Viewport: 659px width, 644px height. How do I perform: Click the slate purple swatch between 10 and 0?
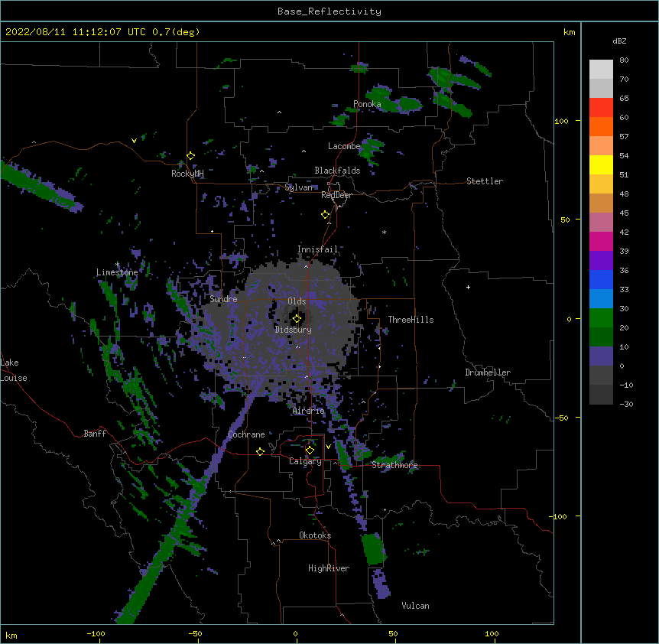[601, 356]
